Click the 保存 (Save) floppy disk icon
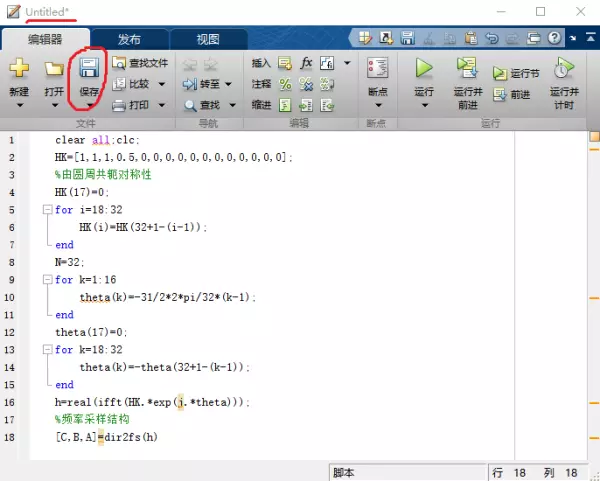The width and height of the screenshot is (600, 481). (x=89, y=68)
